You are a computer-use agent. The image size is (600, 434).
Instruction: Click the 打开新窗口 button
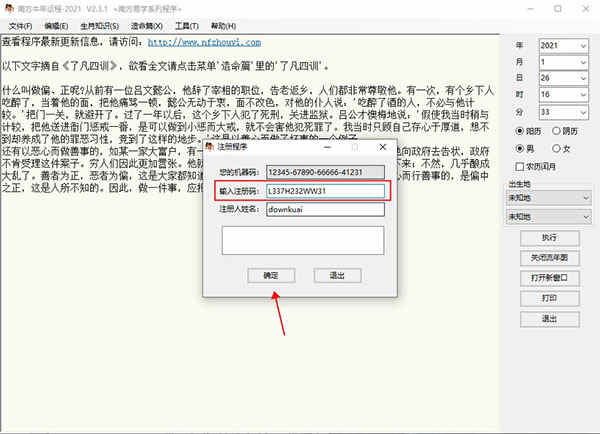coord(549,278)
